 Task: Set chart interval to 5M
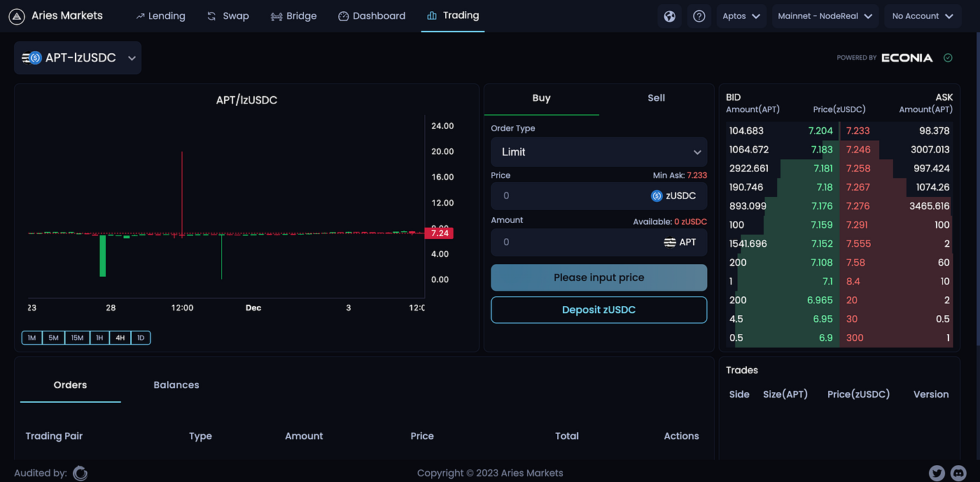pos(53,338)
